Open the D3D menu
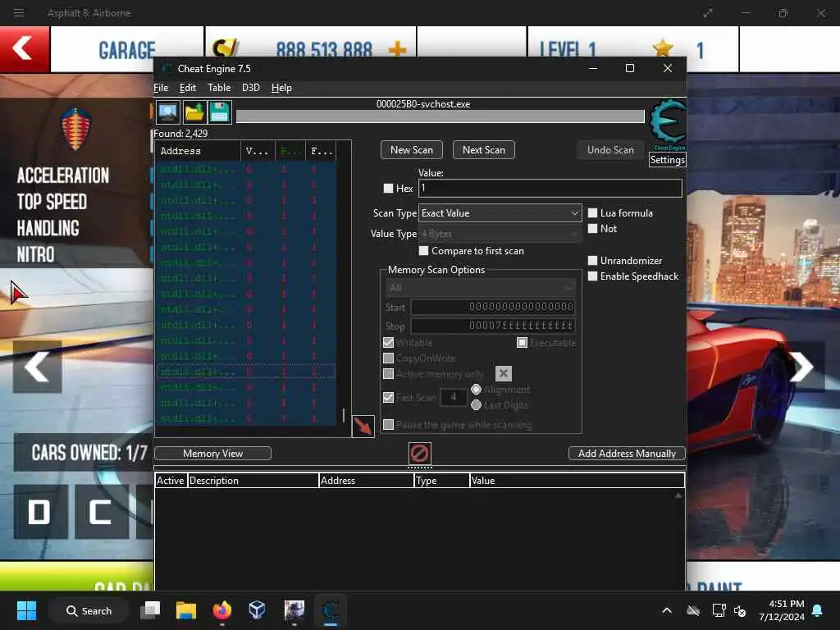 251,87
